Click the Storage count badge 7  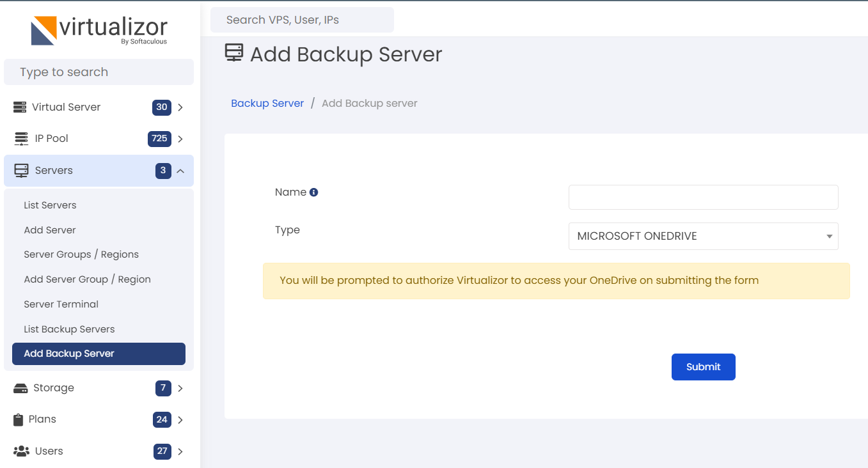pos(163,388)
